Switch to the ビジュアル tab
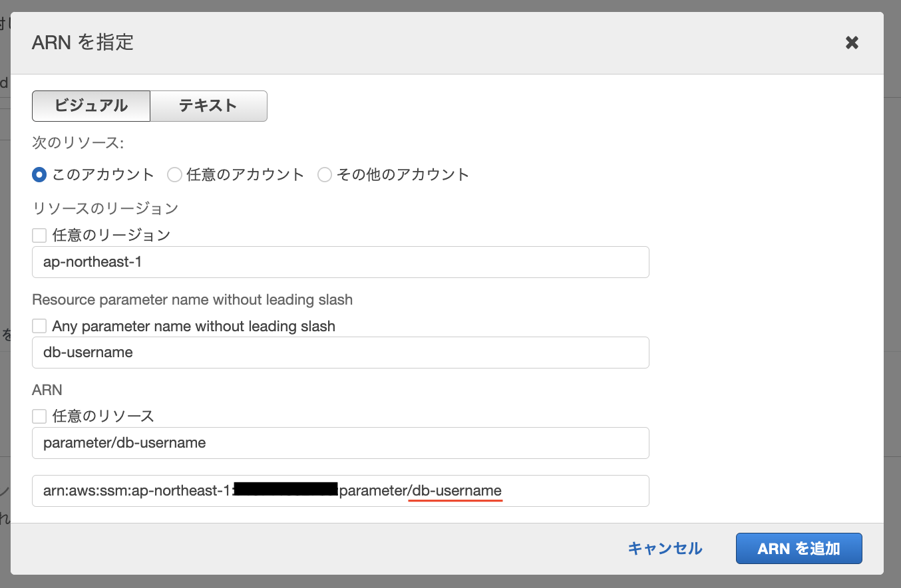 (x=90, y=106)
